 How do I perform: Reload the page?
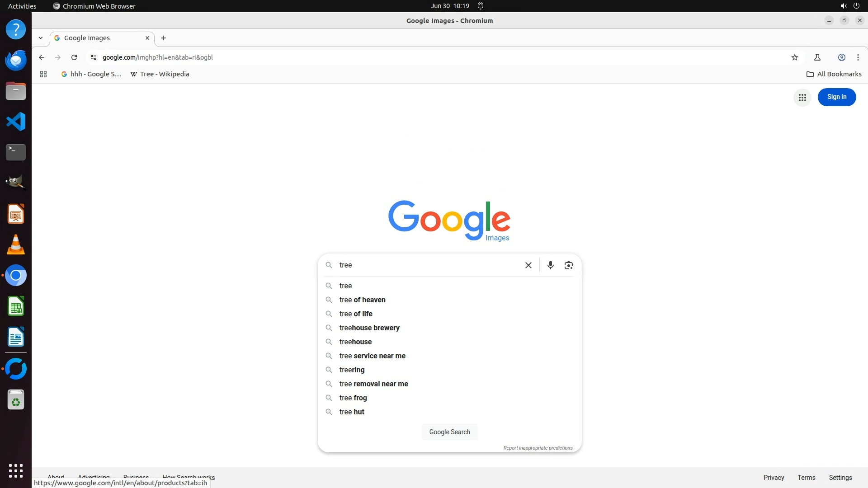(x=74, y=57)
